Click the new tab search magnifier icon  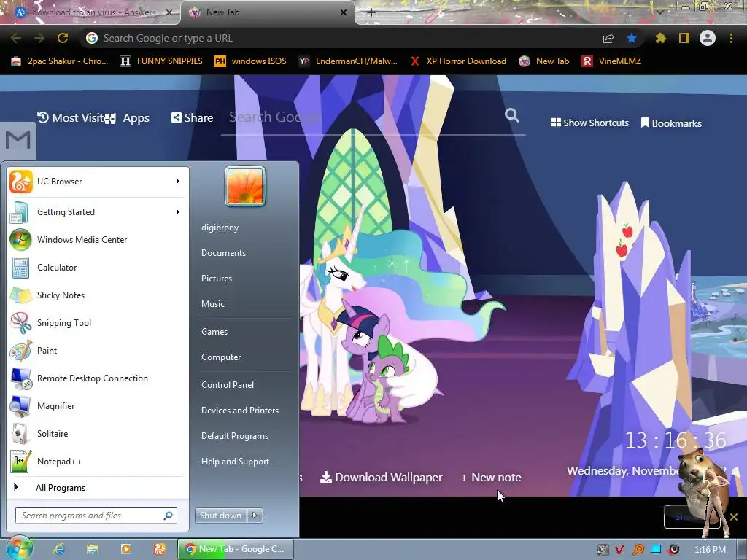coord(511,115)
